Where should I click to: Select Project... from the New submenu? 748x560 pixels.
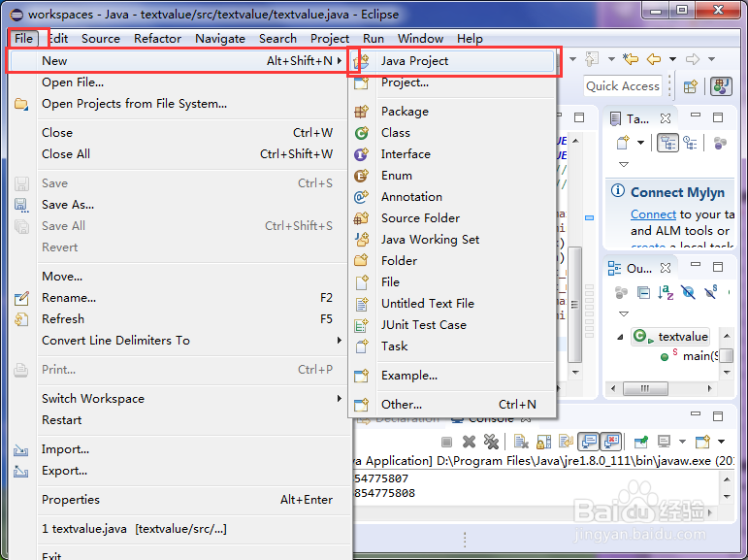tap(452, 82)
